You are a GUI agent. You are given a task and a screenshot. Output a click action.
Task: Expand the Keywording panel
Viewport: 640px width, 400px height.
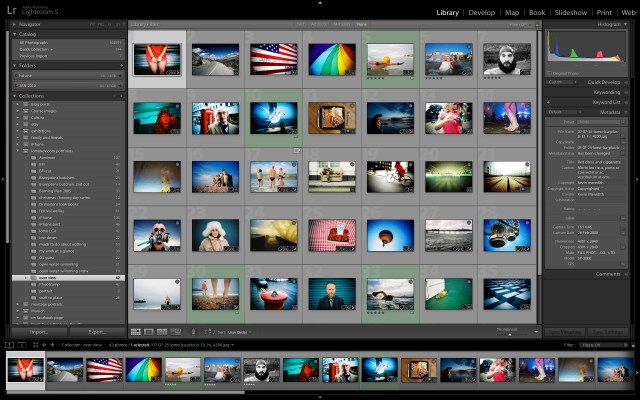[x=626, y=92]
